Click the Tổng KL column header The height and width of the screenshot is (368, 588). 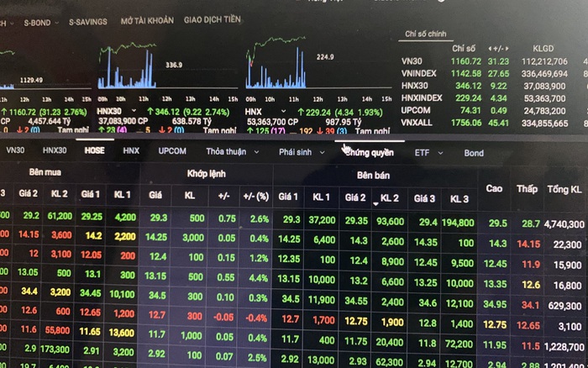[563, 188]
